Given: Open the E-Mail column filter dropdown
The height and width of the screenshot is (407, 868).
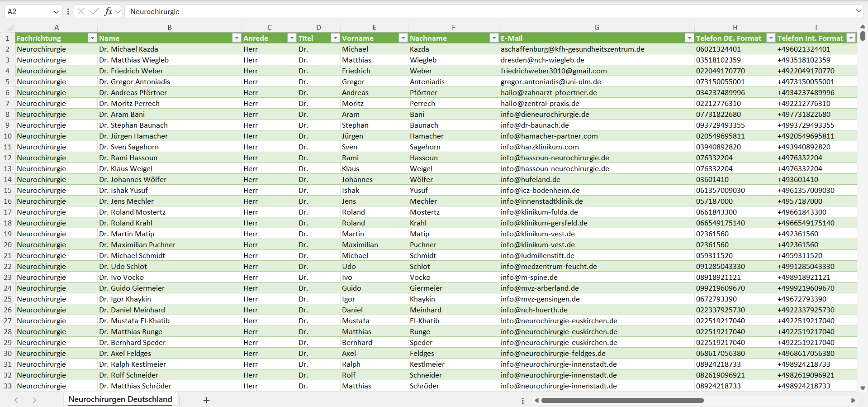Looking at the screenshot, I should click(689, 38).
